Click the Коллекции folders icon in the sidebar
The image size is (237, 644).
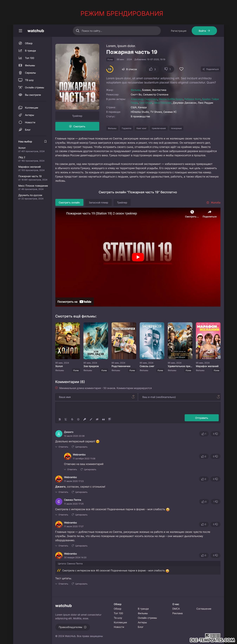[20, 108]
